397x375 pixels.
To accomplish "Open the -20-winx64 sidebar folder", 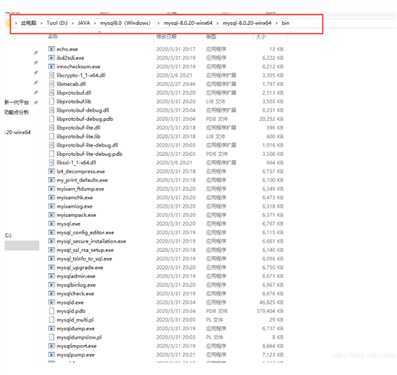I will pos(18,132).
